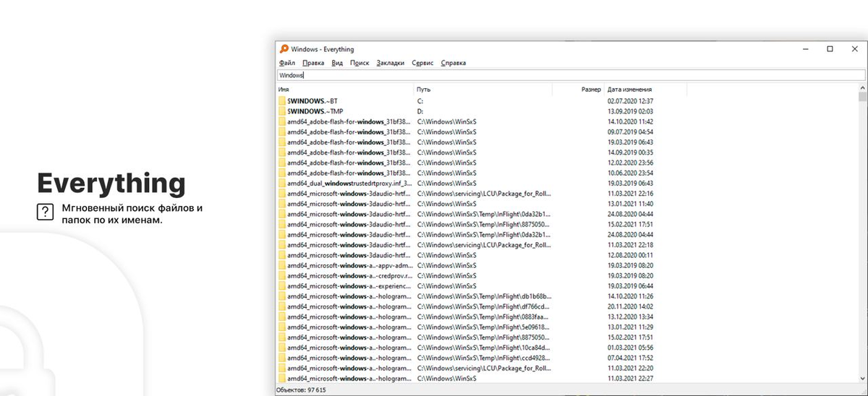Click folder icon in row dated 13.01.2021 11:29

coord(282,327)
